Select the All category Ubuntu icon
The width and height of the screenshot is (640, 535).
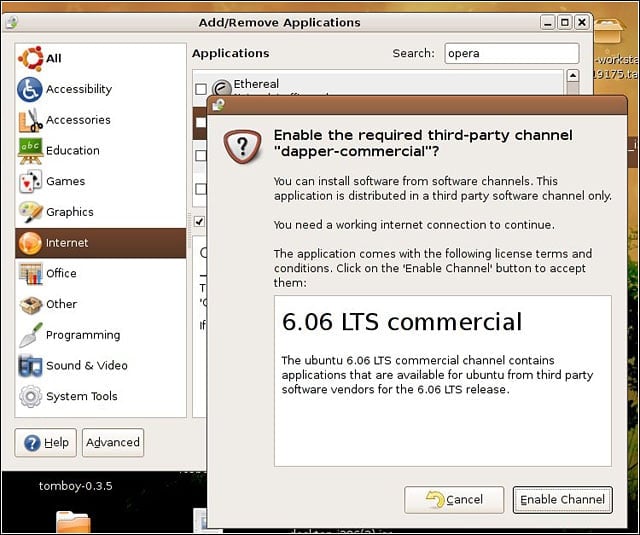click(30, 58)
